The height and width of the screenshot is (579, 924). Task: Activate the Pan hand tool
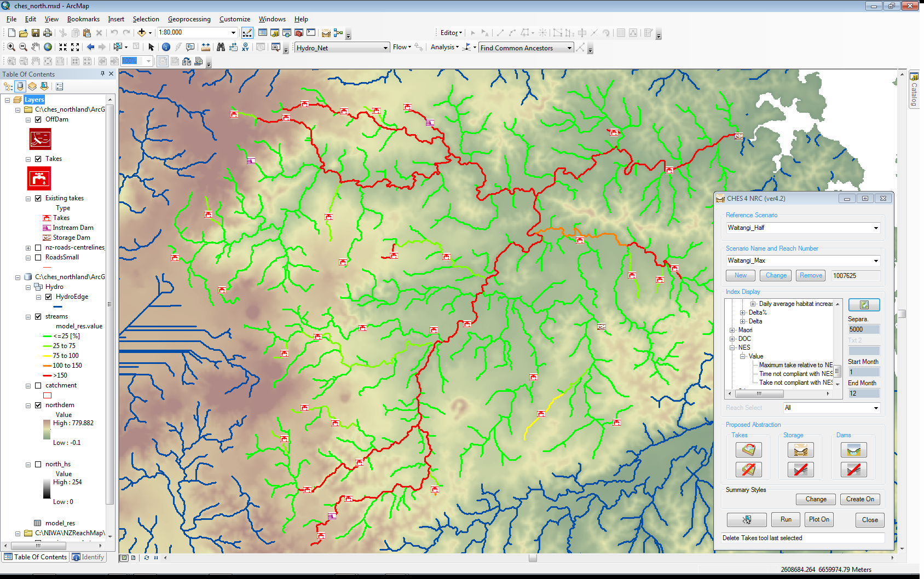(x=36, y=48)
